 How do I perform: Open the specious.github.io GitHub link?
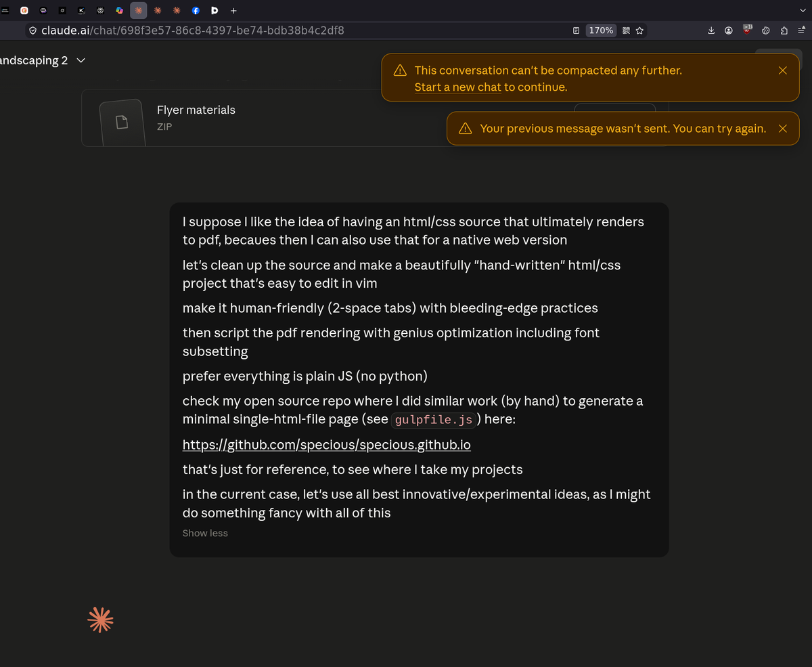pos(327,445)
